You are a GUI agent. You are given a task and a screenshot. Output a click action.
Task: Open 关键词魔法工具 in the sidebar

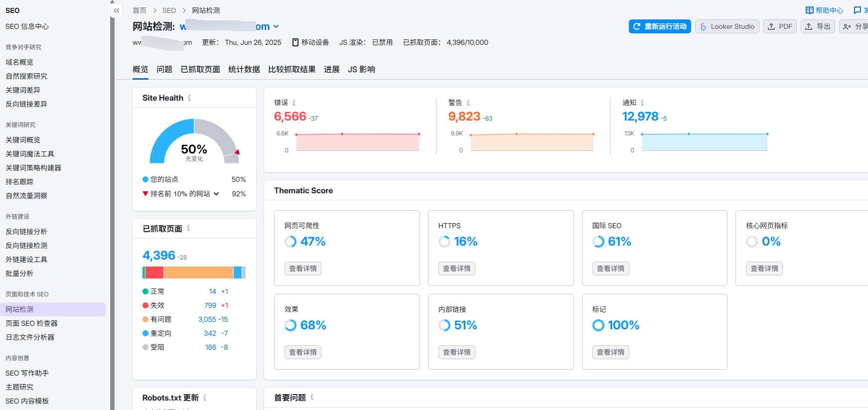tap(30, 154)
